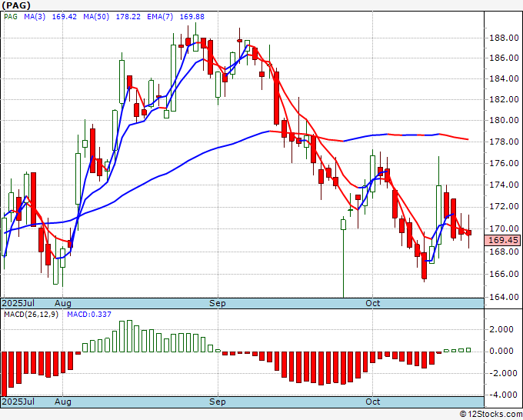Open the 12Stocks.com copyright link
This screenshot has width=523, height=420.
[x=491, y=414]
